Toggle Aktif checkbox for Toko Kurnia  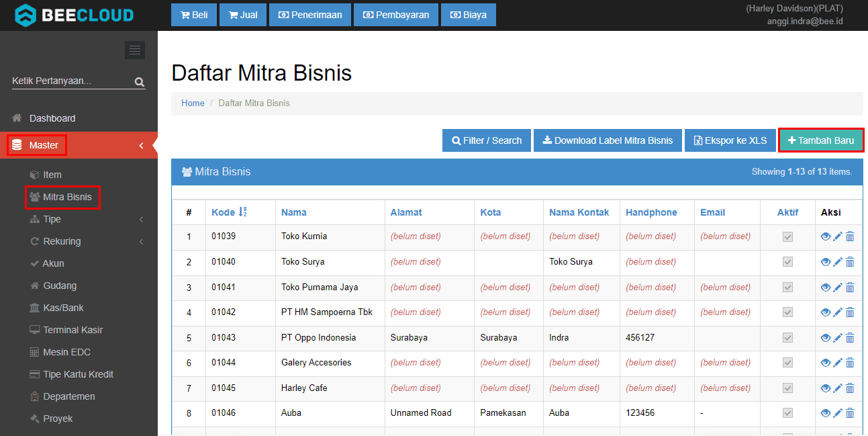point(788,236)
